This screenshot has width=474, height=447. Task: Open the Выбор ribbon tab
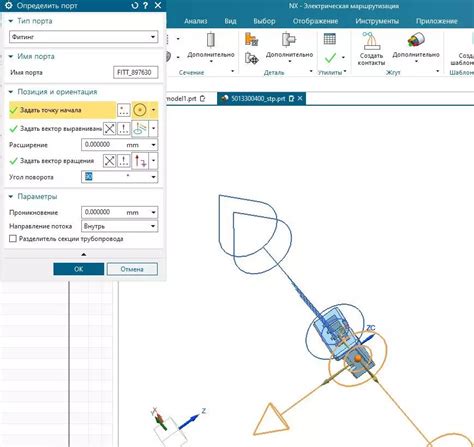click(264, 21)
